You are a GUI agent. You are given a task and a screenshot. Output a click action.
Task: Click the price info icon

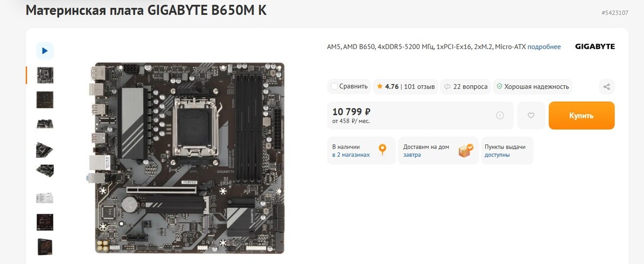tap(500, 115)
